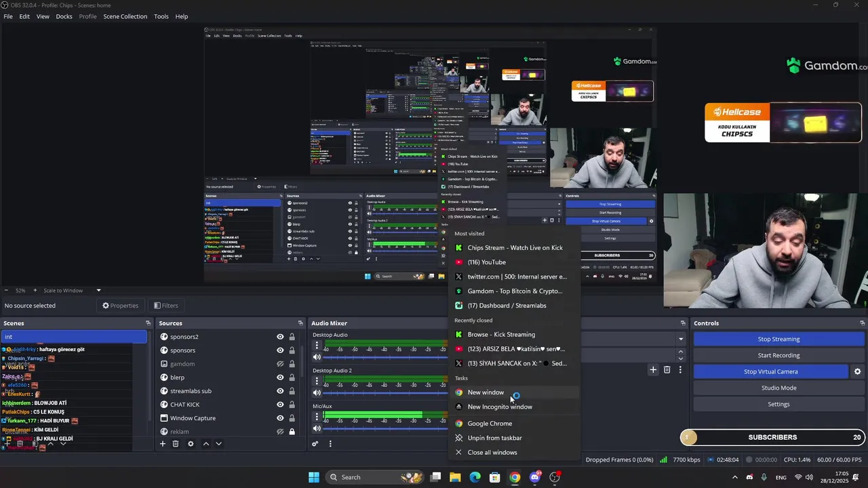The image size is (868, 488).
Task: Open advanced audio properties gears in Audio Mixer
Action: (315, 444)
